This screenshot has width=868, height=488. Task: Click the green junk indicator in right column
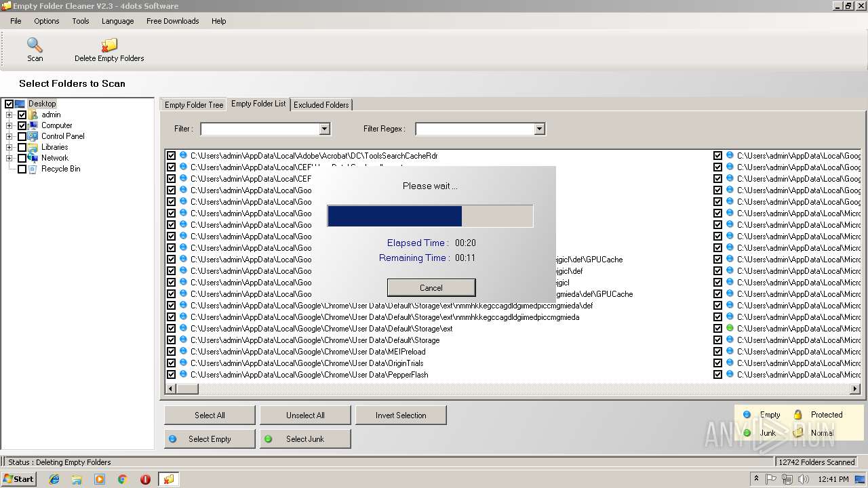point(730,328)
